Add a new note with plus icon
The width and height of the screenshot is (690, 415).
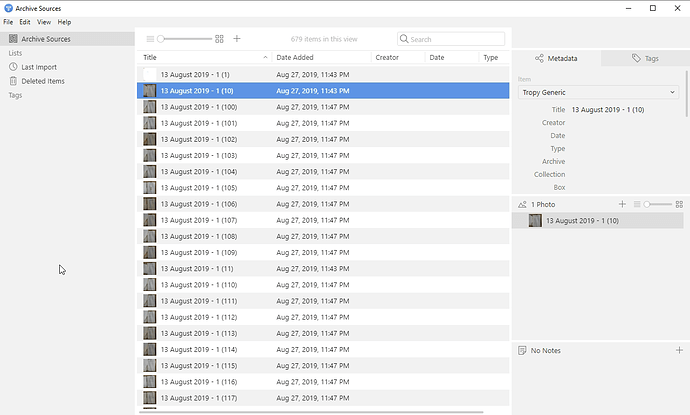[679, 350]
